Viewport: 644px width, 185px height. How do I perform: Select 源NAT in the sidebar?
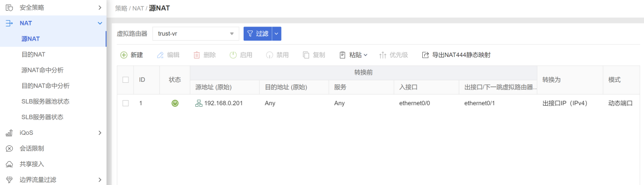[30, 39]
